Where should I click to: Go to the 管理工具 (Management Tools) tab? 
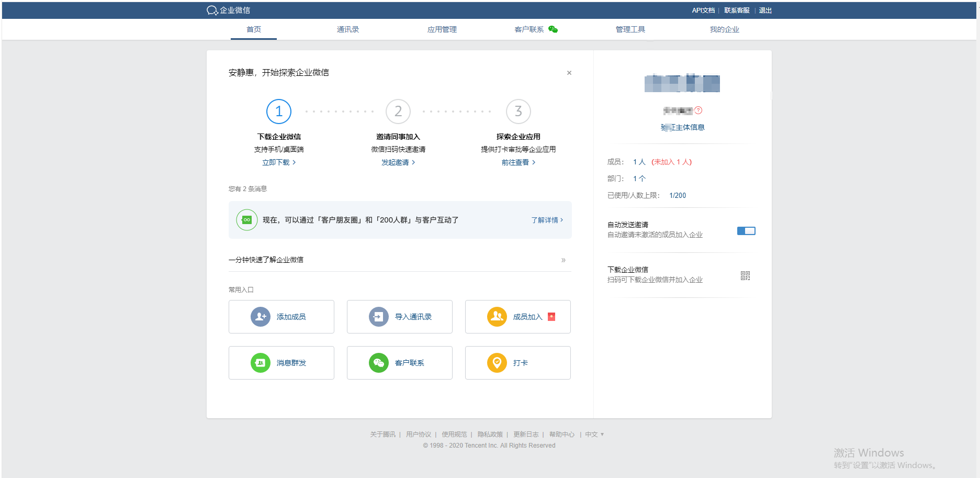point(630,30)
